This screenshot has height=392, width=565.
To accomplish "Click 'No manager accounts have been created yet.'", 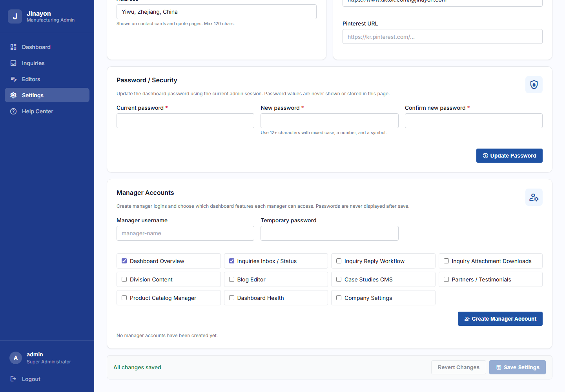I will [167, 336].
